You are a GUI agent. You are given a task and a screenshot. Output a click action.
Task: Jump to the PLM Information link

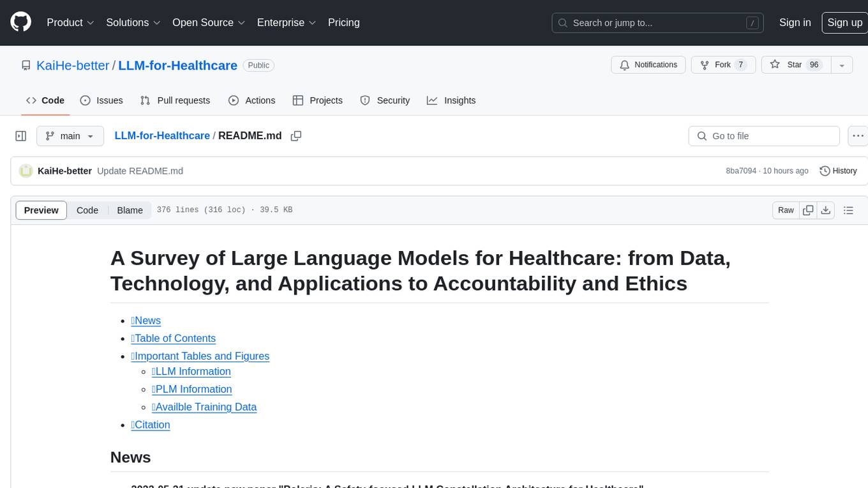[x=191, y=390]
